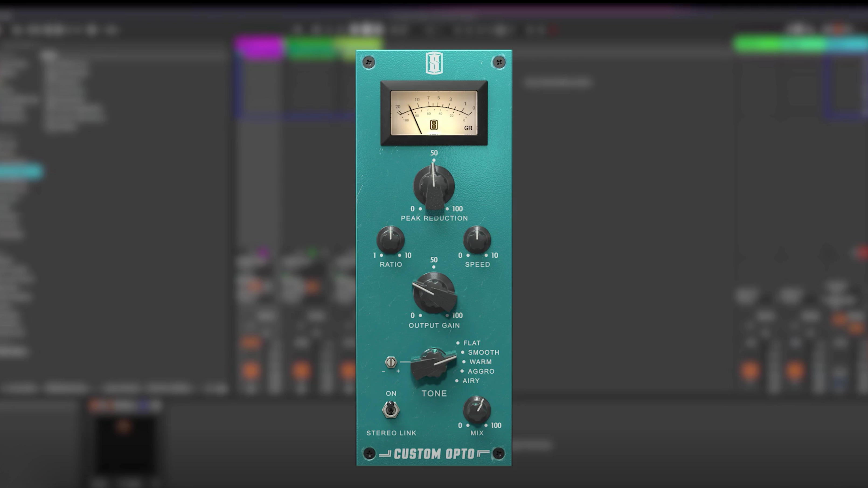Click the 100 mark of Peak Reduction
The width and height of the screenshot is (868, 488).
[457, 209]
